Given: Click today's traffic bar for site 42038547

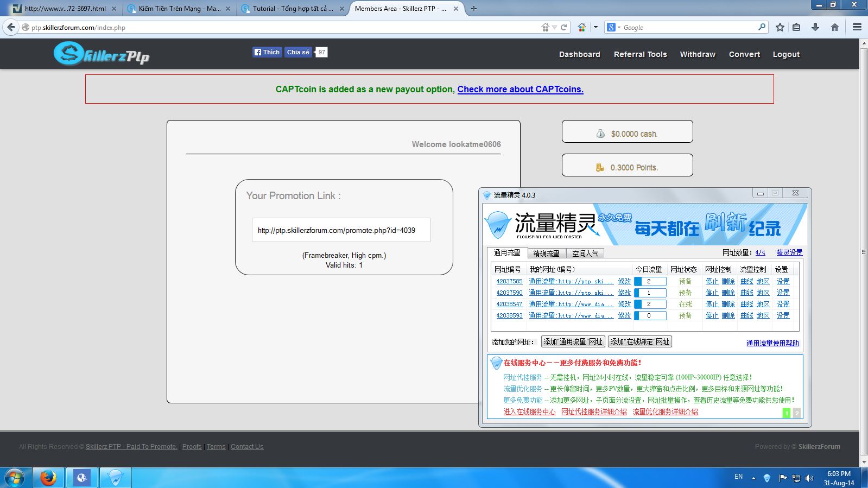Looking at the screenshot, I should pos(650,304).
